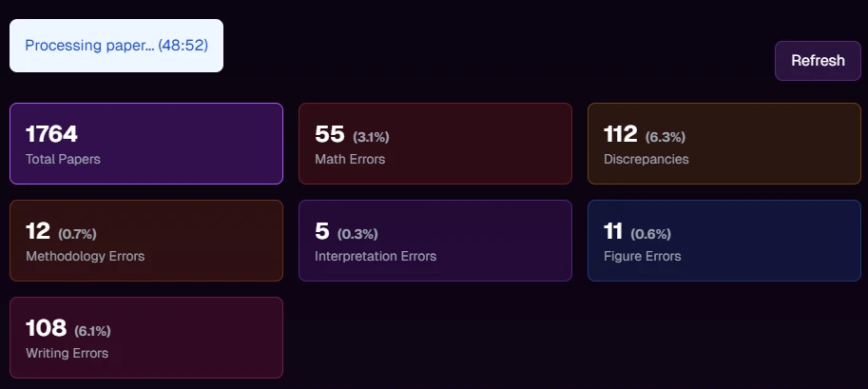
Task: Click the 55 math errors count
Action: point(329,134)
